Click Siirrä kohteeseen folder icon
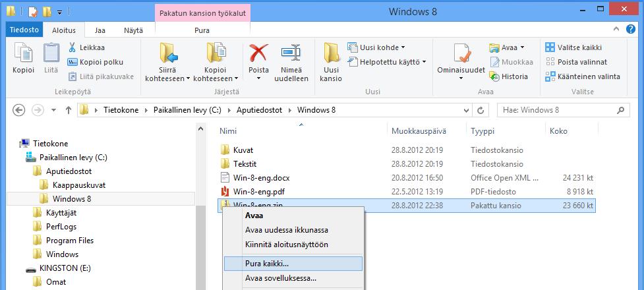644x290 pixels. pyautogui.click(x=168, y=53)
